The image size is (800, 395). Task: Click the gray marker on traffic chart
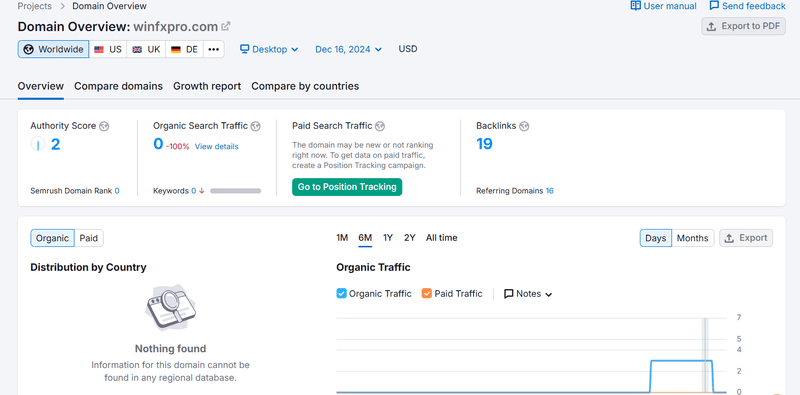coord(706,355)
